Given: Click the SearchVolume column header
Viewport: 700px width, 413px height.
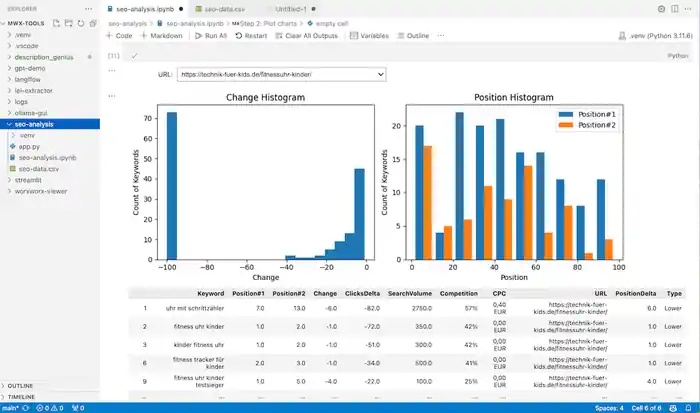Looking at the screenshot, I should [410, 293].
